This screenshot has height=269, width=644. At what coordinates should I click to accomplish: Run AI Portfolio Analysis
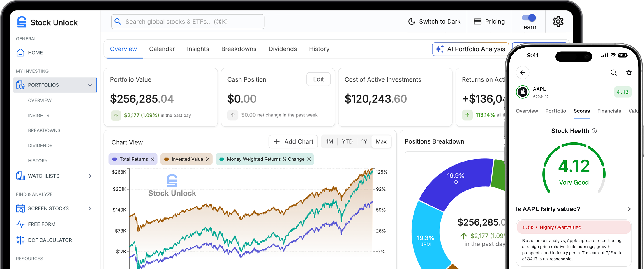(470, 49)
